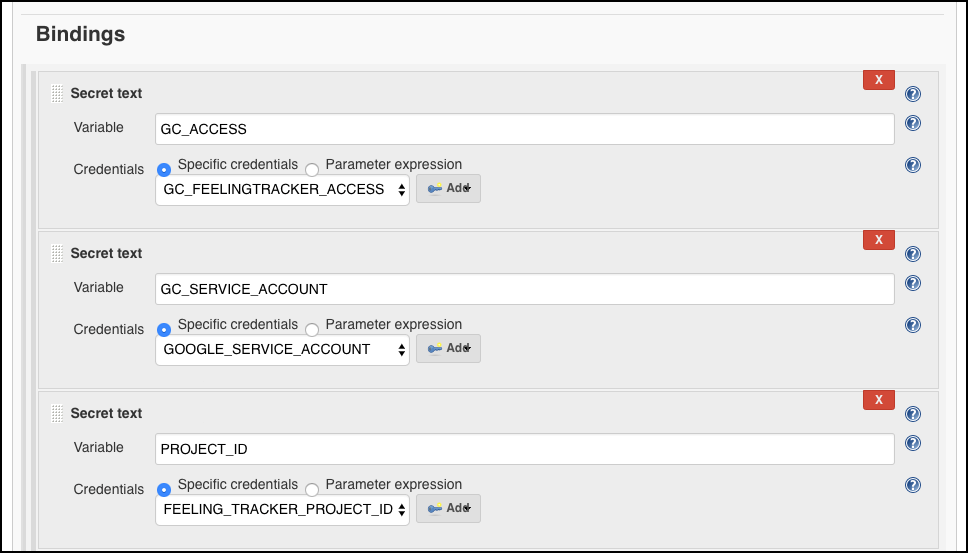Screen dimensions: 968x553
Task: Remove the GC_SERVICE_ACCOUNT binding via red X
Action: click(878, 239)
